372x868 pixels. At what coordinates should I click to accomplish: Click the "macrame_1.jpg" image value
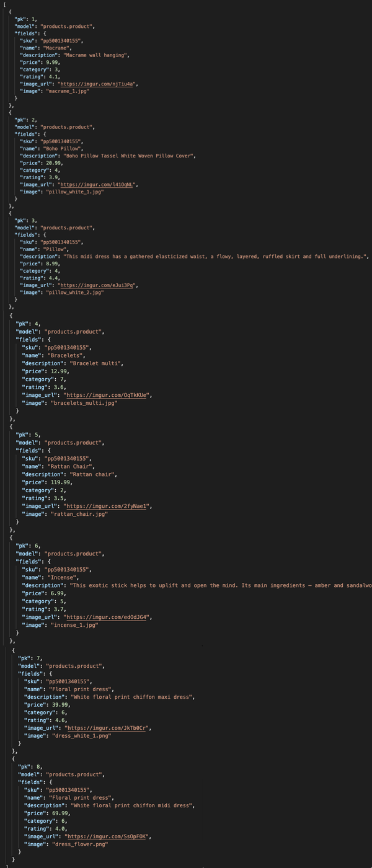(68, 91)
